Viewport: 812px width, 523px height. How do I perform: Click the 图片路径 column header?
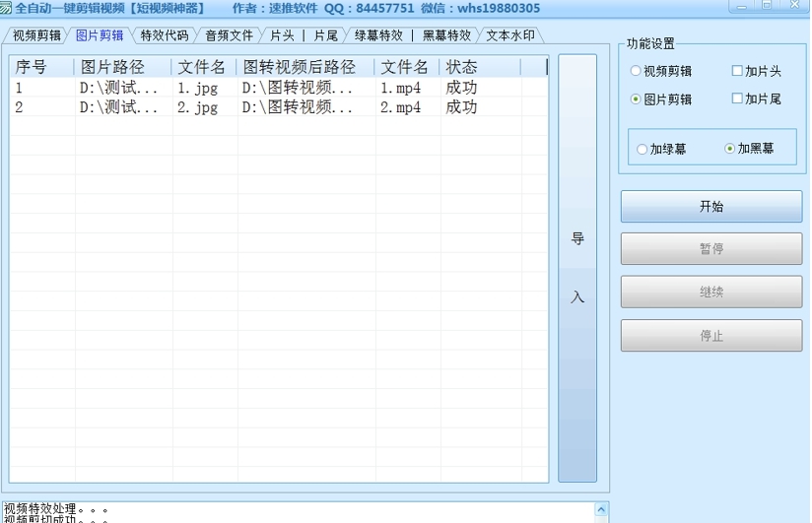123,67
